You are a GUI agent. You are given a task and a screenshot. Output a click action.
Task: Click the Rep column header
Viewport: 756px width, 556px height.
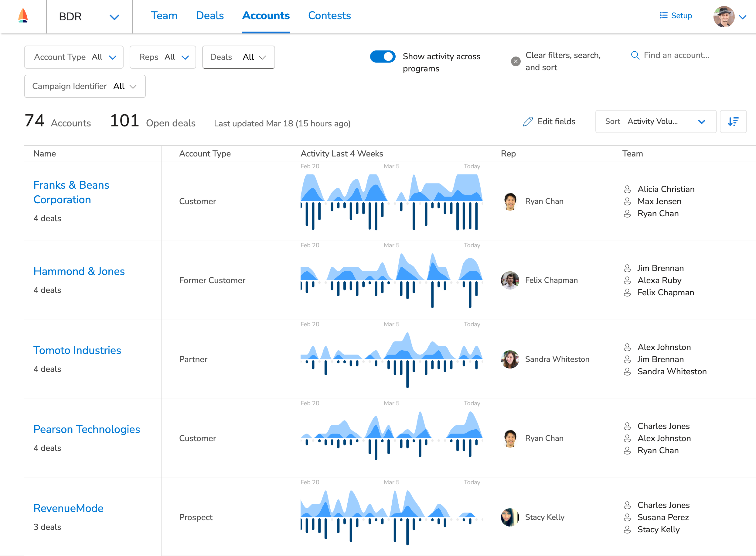click(508, 153)
